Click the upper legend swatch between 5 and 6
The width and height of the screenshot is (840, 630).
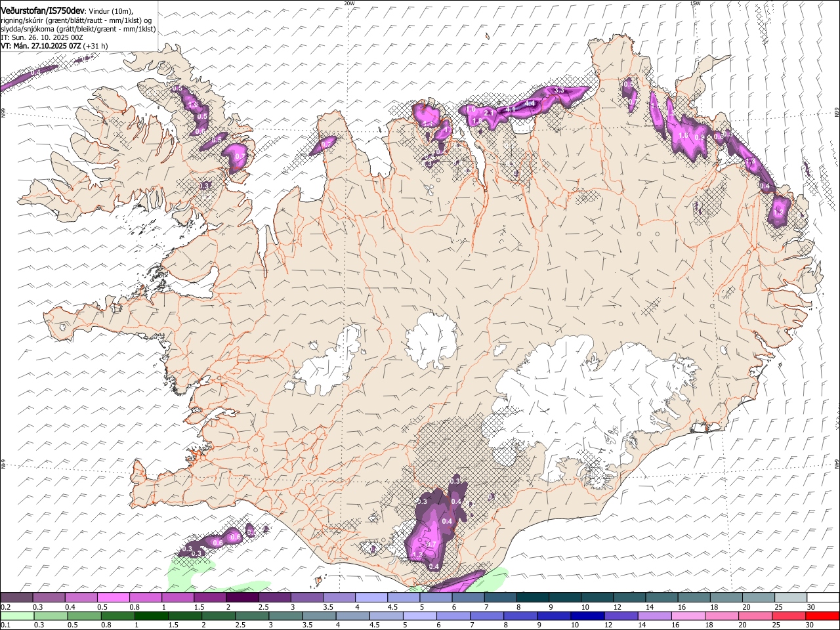[435, 598]
